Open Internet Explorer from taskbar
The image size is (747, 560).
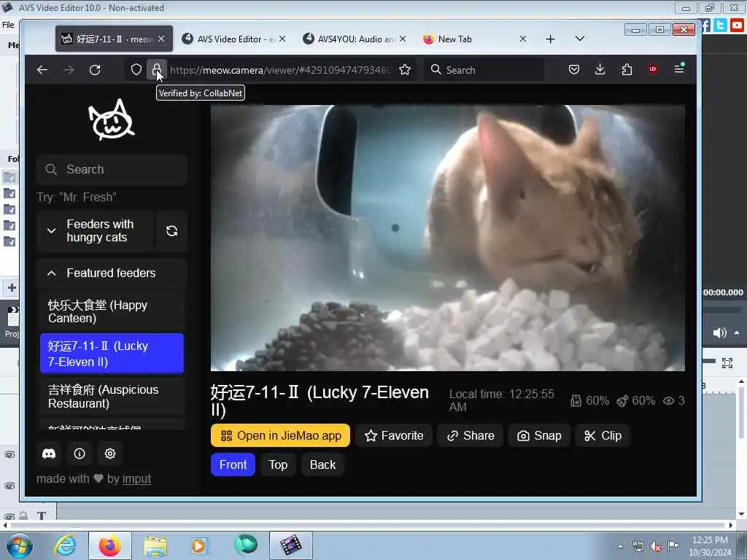pyautogui.click(x=65, y=545)
